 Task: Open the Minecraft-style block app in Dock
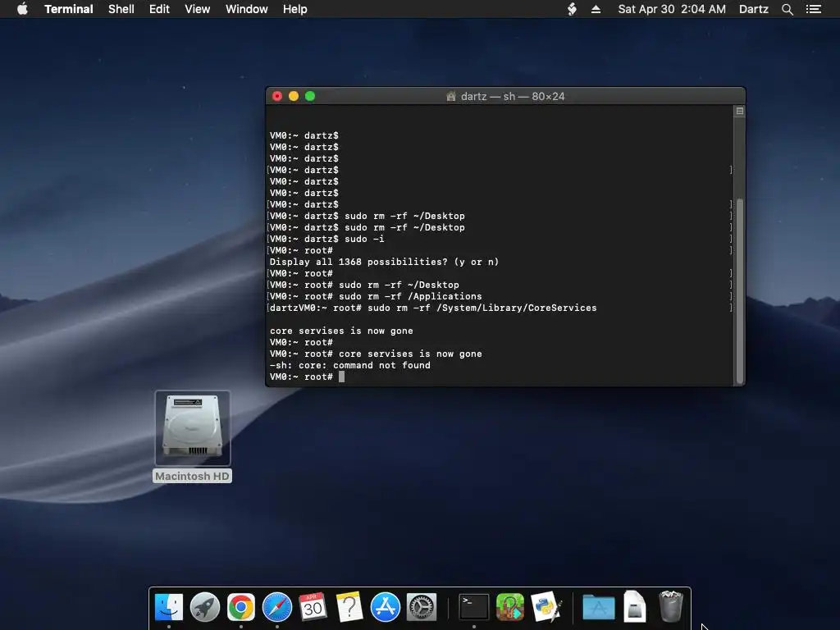point(510,607)
